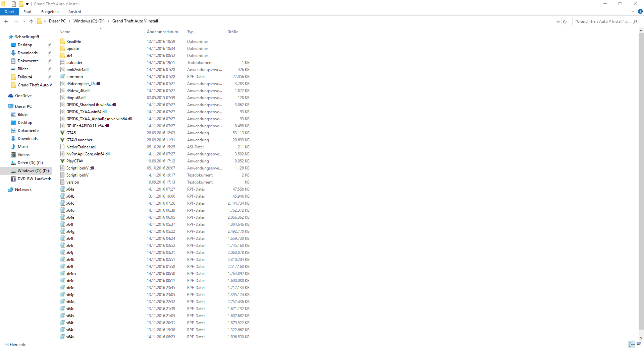Switch to the Ansicht ribbon tab
The height and width of the screenshot is (348, 644).
click(74, 12)
